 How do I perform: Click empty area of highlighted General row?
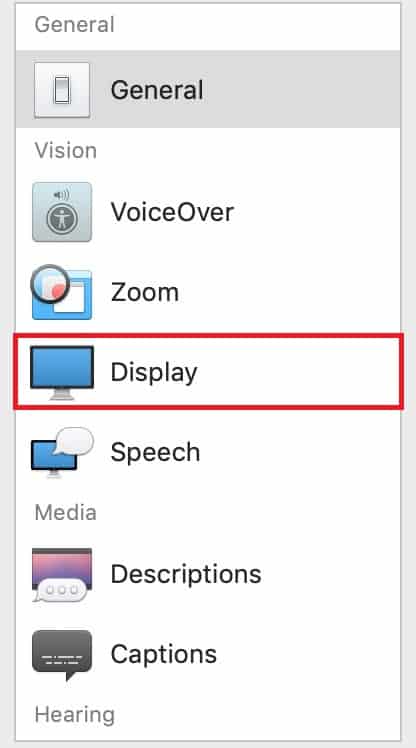pos(301,90)
